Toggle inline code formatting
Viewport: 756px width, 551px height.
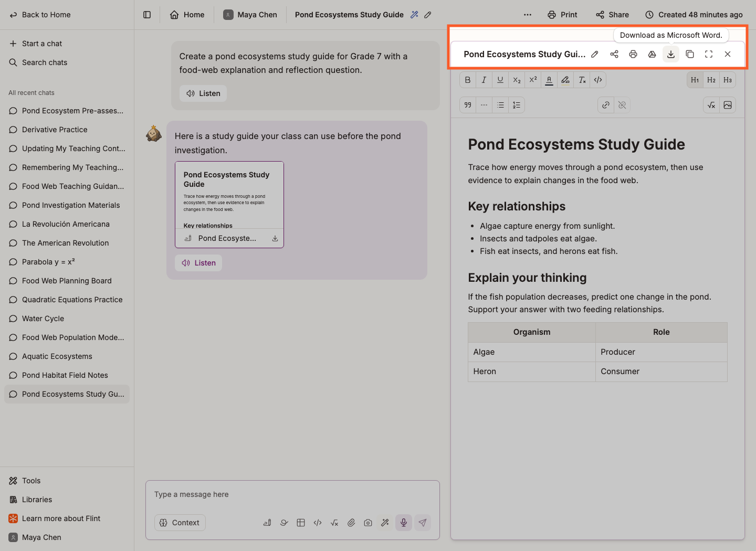point(598,80)
